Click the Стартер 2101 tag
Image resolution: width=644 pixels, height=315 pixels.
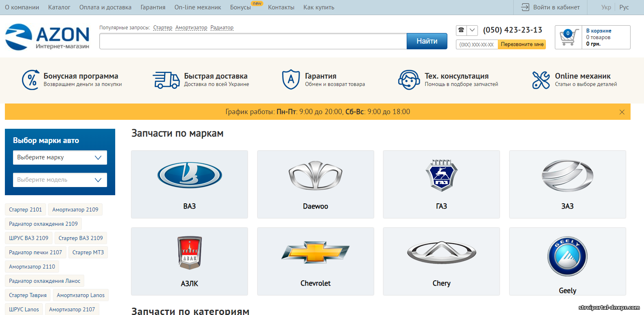26,209
